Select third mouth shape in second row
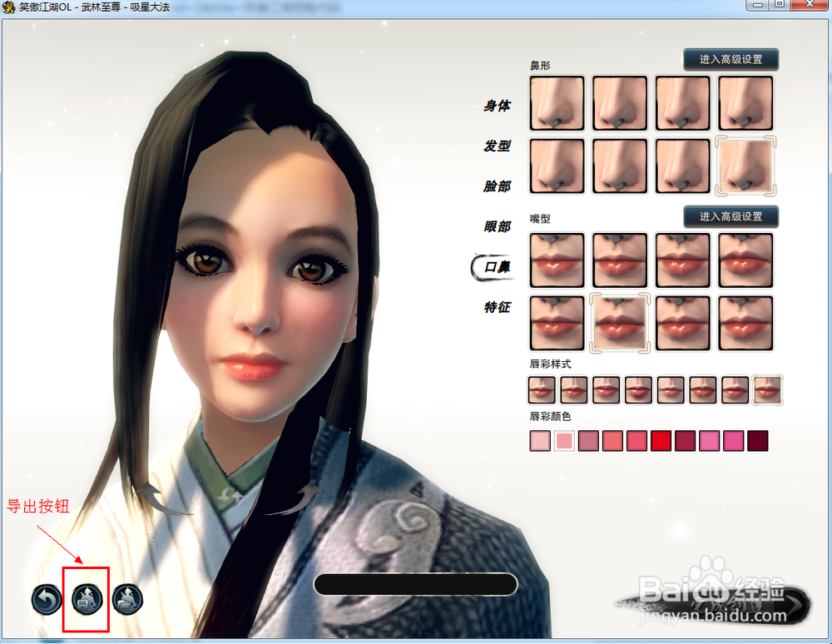 pyautogui.click(x=682, y=323)
